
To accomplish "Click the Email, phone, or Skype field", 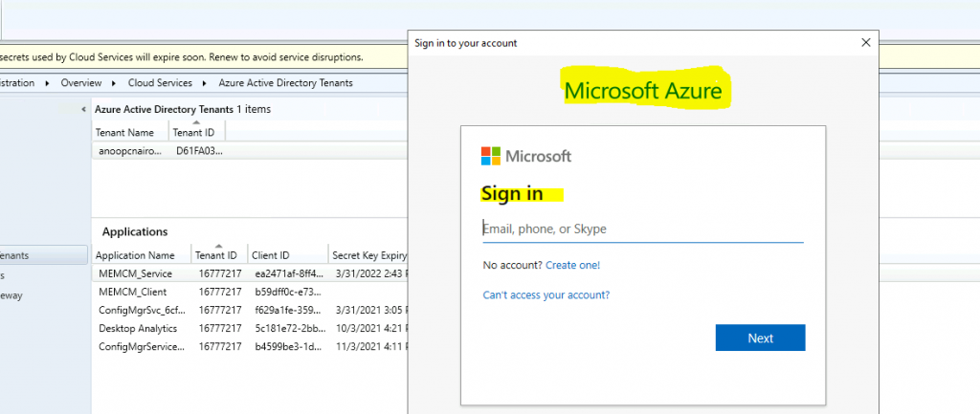I will [642, 229].
